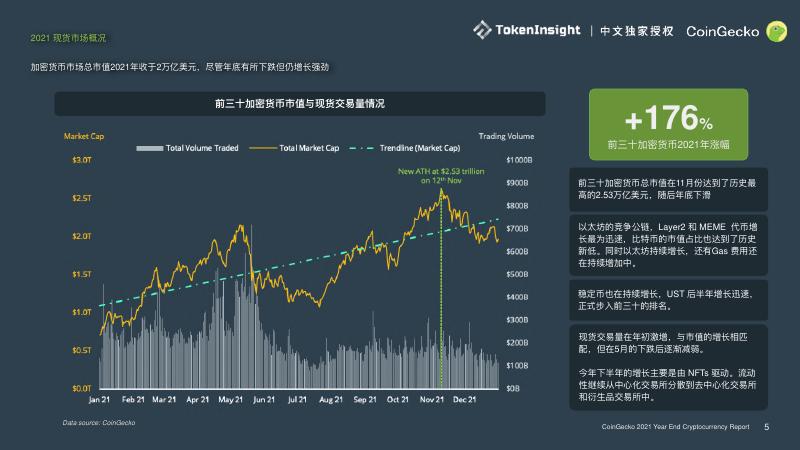
Task: Click the +176% figure
Action: [x=668, y=118]
